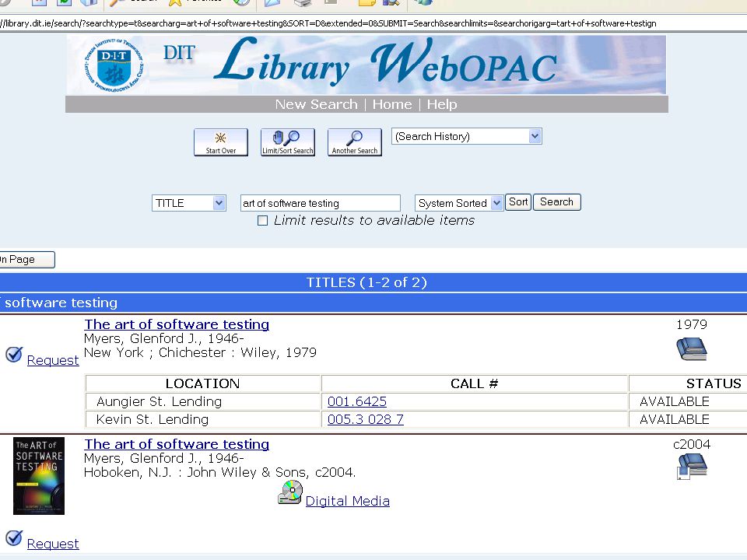
Task: Click the browser address bar URL
Action: click(x=328, y=23)
